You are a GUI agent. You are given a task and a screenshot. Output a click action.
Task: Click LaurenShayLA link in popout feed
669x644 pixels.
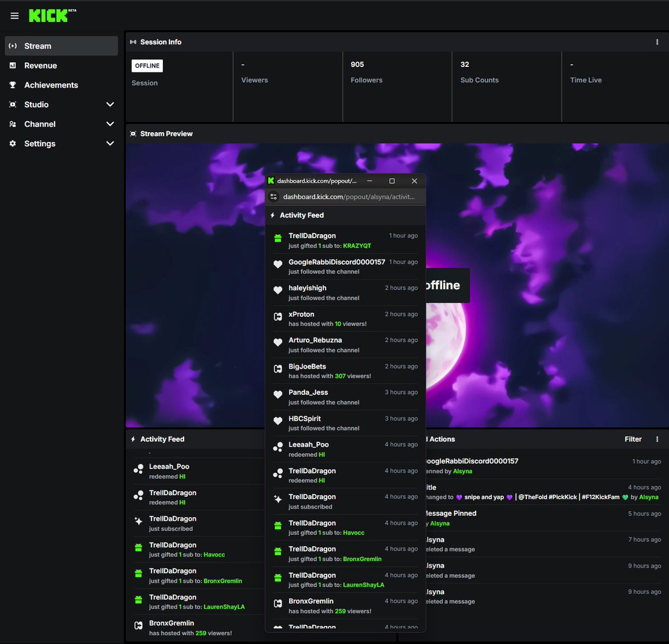pyautogui.click(x=363, y=585)
